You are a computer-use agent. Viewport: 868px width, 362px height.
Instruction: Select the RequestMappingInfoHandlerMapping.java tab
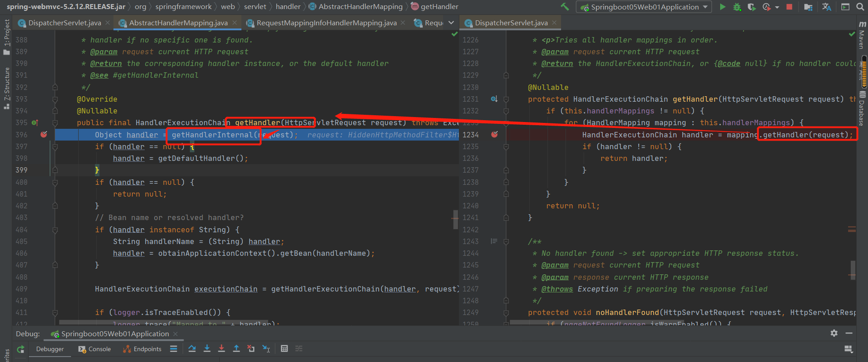[326, 23]
